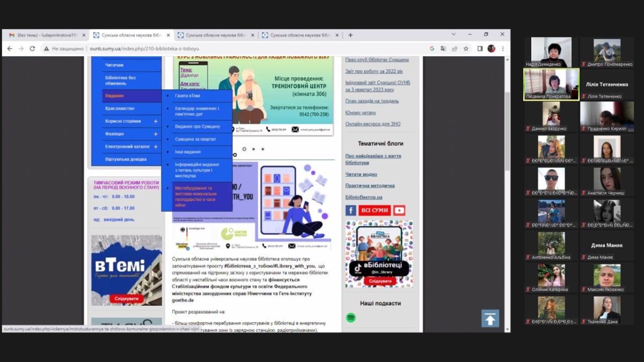Expand the Електронний каталог plus sign

156,147
